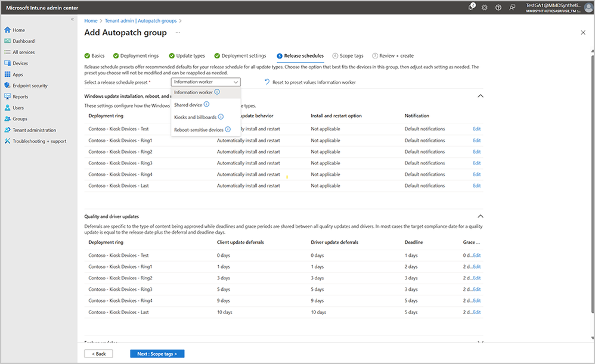Collapse the Quality and driver updates section
Screen dimensions: 595x364
click(x=481, y=216)
